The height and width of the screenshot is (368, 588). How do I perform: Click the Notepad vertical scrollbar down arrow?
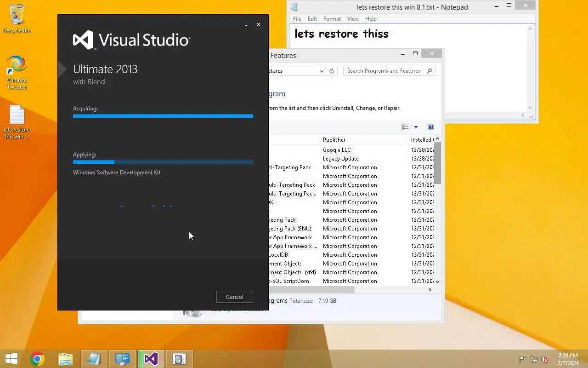point(530,108)
